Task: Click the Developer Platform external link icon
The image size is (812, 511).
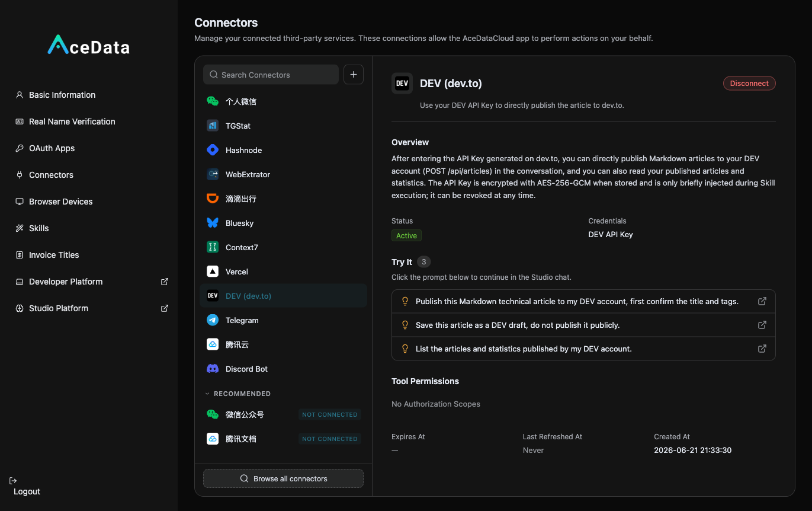Action: 165,282
